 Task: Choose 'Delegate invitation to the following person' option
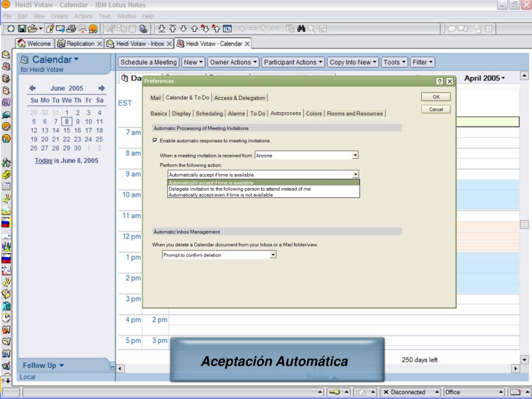[x=263, y=189]
